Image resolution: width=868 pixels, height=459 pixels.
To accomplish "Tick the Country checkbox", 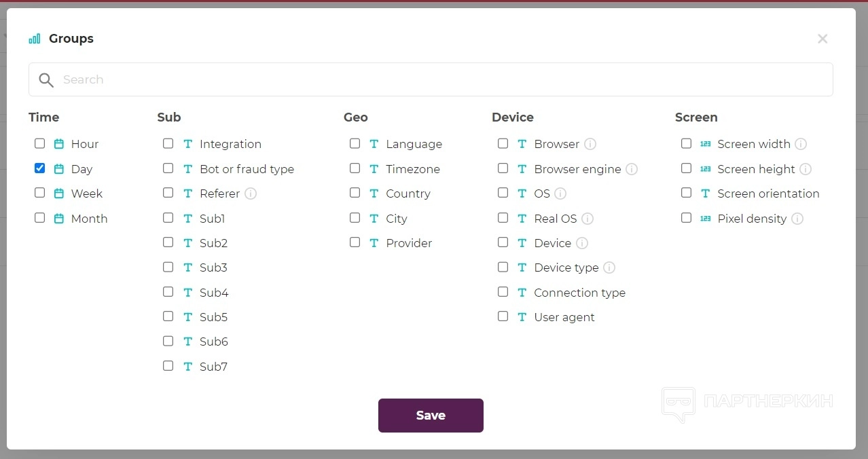I will point(355,193).
